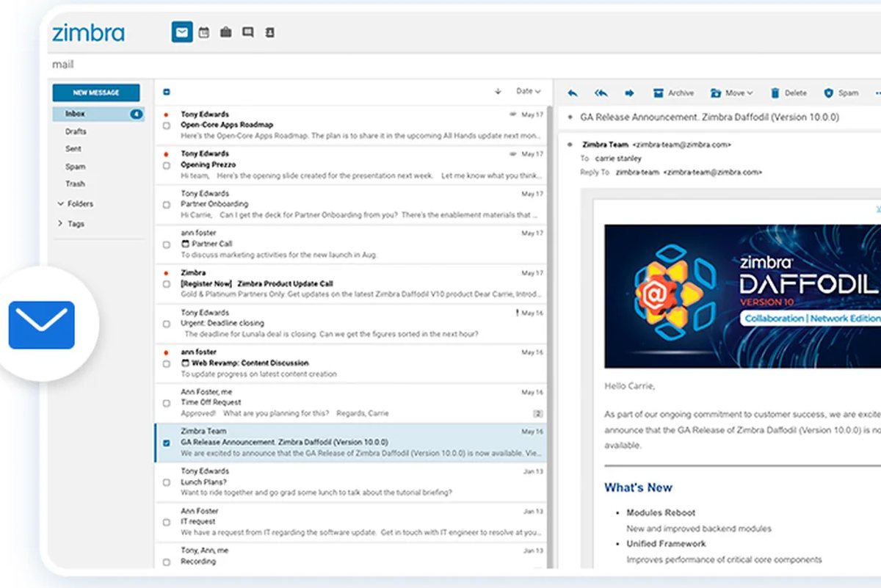881x588 pixels.
Task: Open the "IT request" email from Ann Foster
Action: tap(351, 522)
